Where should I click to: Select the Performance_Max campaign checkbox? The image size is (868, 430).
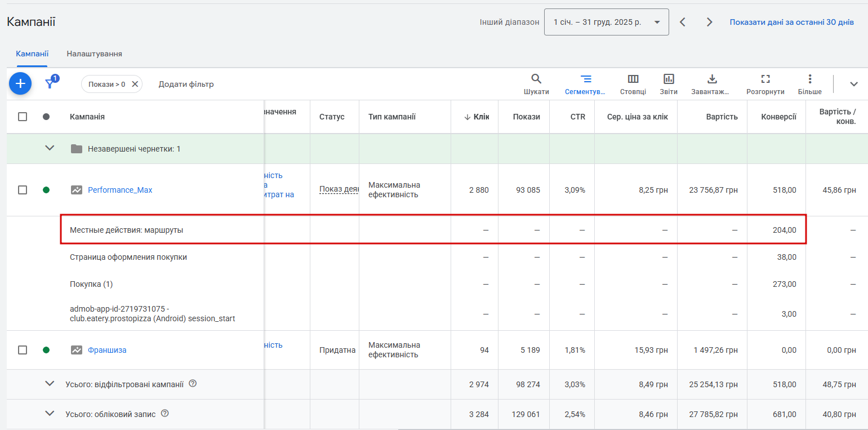(x=23, y=190)
